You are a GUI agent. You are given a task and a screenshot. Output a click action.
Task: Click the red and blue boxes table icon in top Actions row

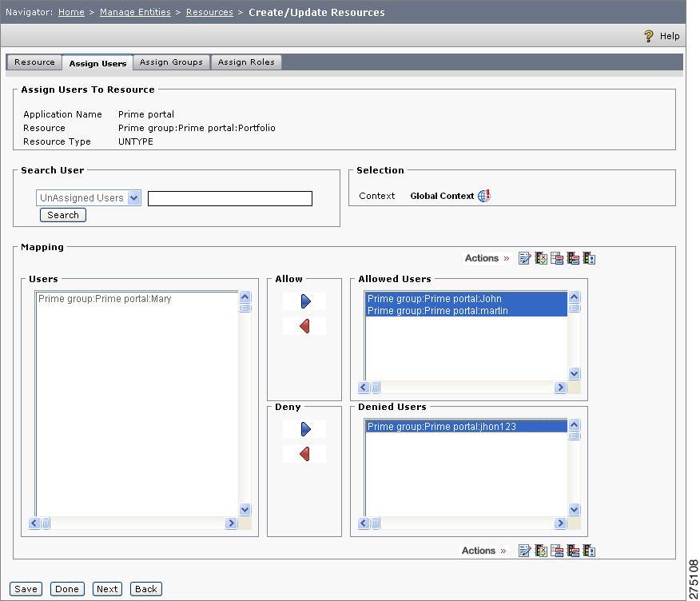pos(557,258)
